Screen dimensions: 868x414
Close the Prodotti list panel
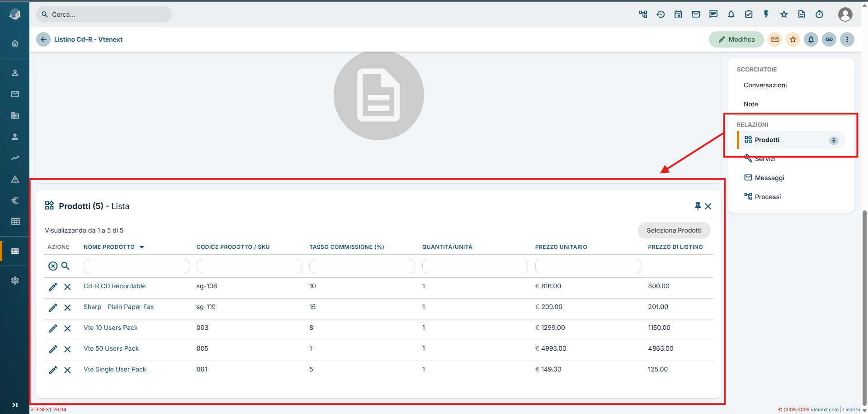click(x=708, y=206)
